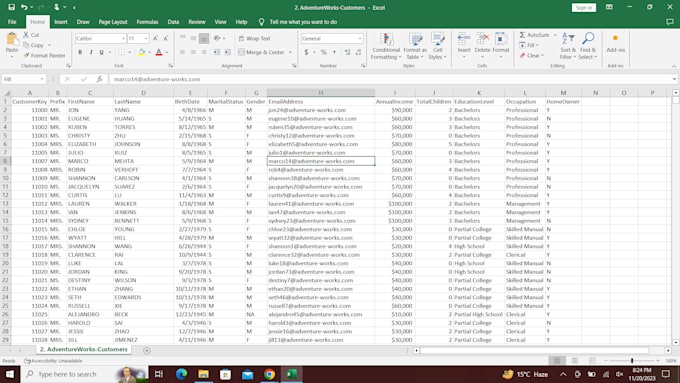Open Conditional Formatting menu
The height and width of the screenshot is (383, 680).
[386, 46]
